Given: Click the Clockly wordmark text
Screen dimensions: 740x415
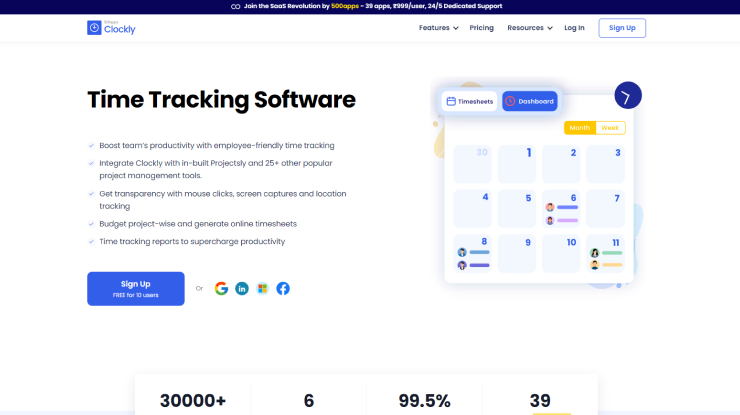Looking at the screenshot, I should click(119, 29).
